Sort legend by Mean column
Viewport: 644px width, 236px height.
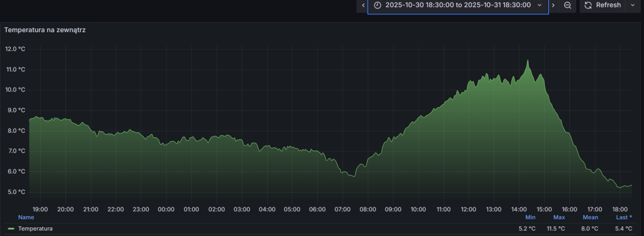(590, 217)
